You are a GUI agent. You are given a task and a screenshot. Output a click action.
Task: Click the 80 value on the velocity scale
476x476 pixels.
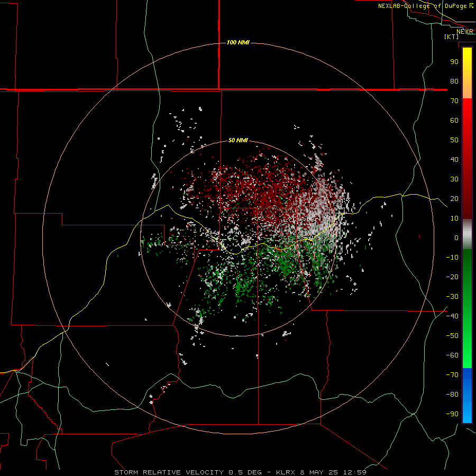(454, 81)
